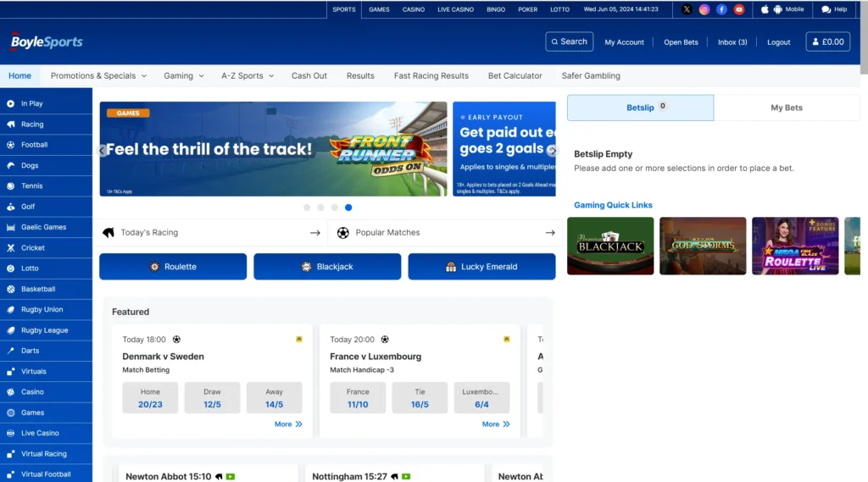Select the first carousel dot
Image resolution: width=868 pixels, height=482 pixels.
tap(307, 208)
